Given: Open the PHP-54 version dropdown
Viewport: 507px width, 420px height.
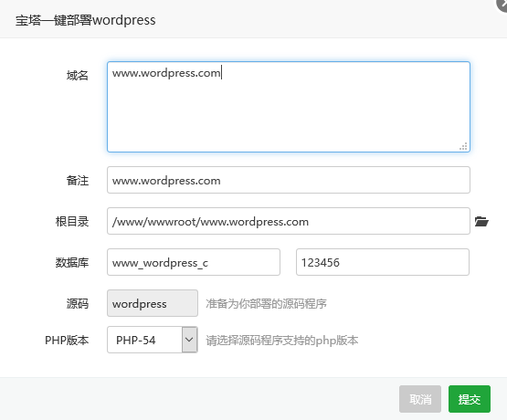Looking at the screenshot, I should click(153, 340).
